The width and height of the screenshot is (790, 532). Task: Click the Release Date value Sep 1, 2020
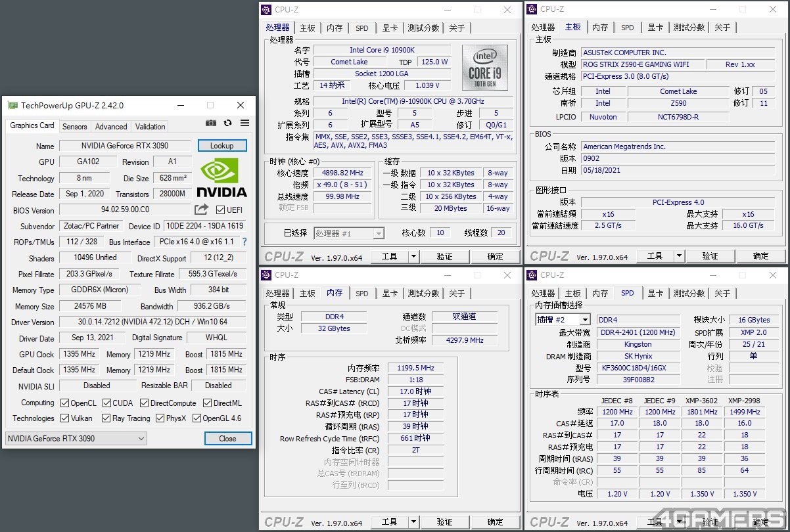point(85,194)
